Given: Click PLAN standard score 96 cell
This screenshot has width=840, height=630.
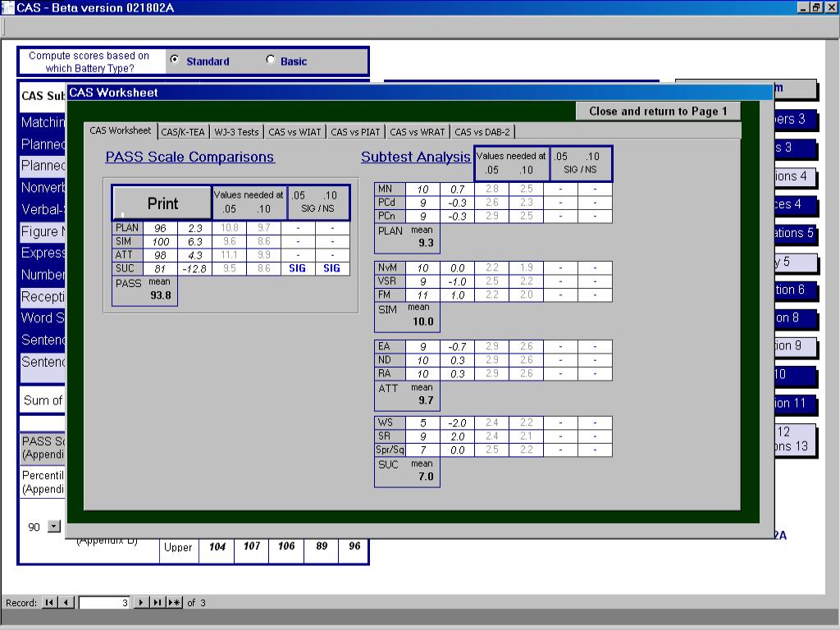Looking at the screenshot, I should pyautogui.click(x=160, y=228).
